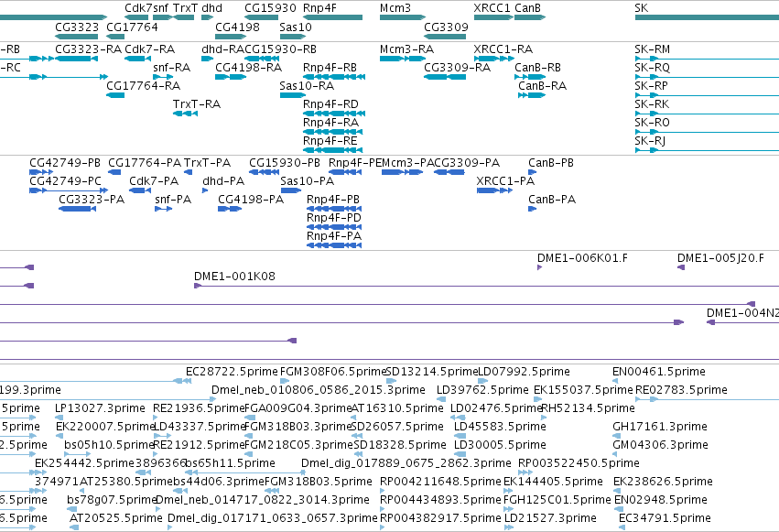Select protein CG4198-PA
This screenshot has height=532, width=779.
[x=230, y=209]
